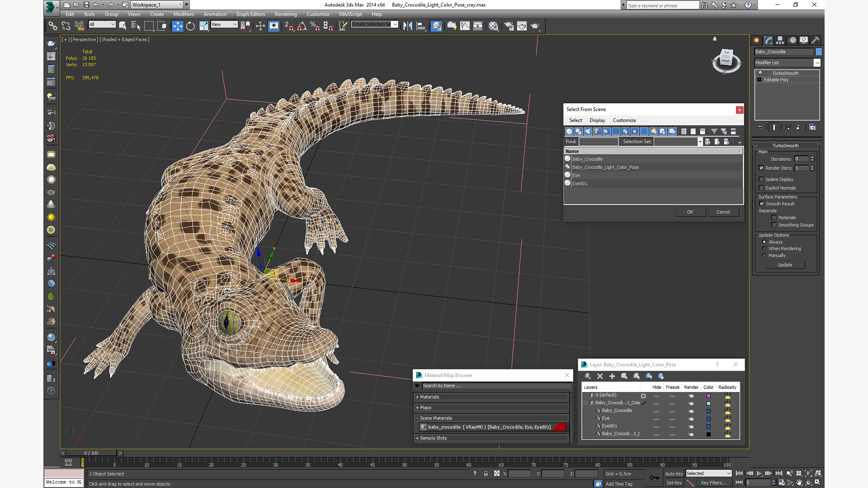Open Customize menu in Select From Scene
Viewport: 868px width, 488px height.
tap(624, 121)
